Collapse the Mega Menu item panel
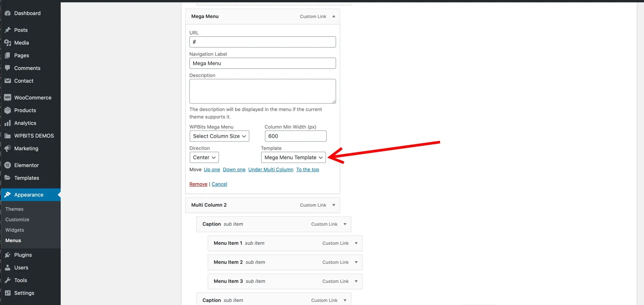The image size is (644, 305). pyautogui.click(x=334, y=16)
